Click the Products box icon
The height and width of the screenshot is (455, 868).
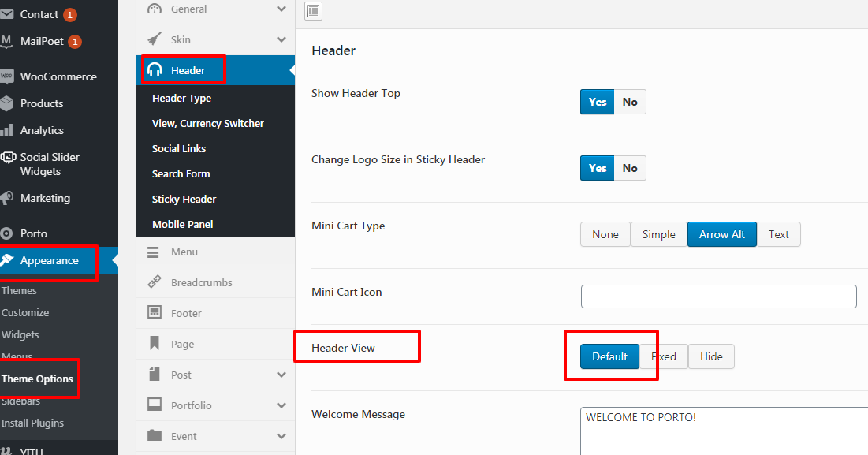point(6,103)
